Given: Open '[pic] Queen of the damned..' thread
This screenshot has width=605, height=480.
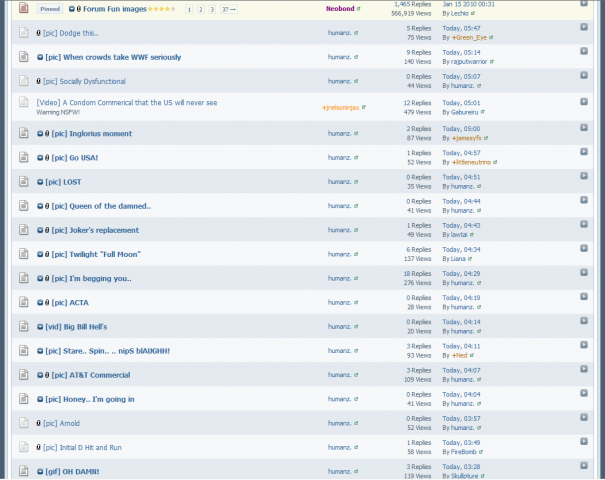Looking at the screenshot, I should [x=101, y=206].
